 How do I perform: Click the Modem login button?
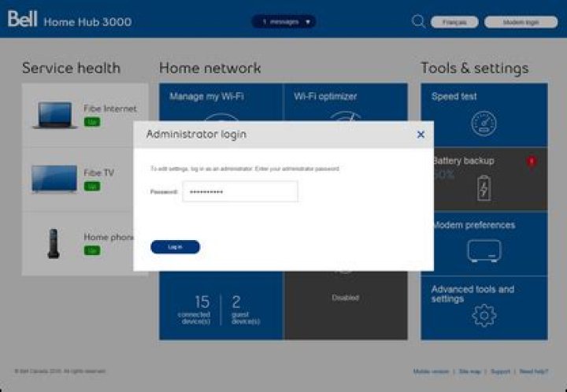[x=521, y=22]
